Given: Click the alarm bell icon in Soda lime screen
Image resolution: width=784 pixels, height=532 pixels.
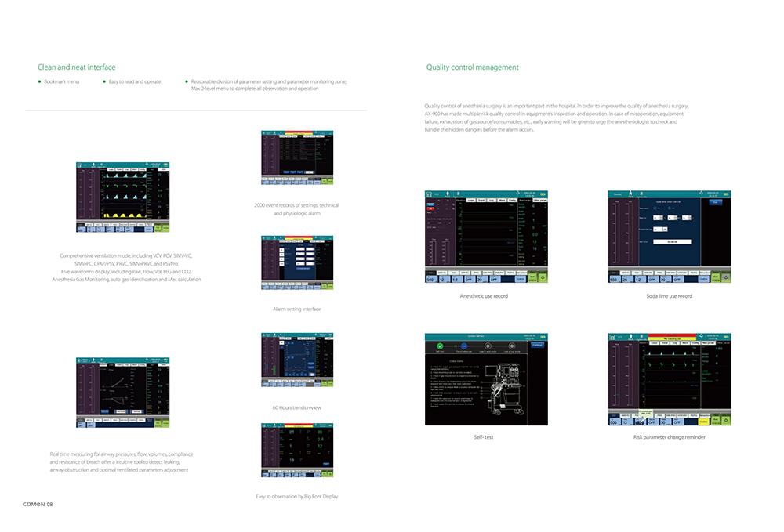Looking at the screenshot, I should (x=700, y=194).
